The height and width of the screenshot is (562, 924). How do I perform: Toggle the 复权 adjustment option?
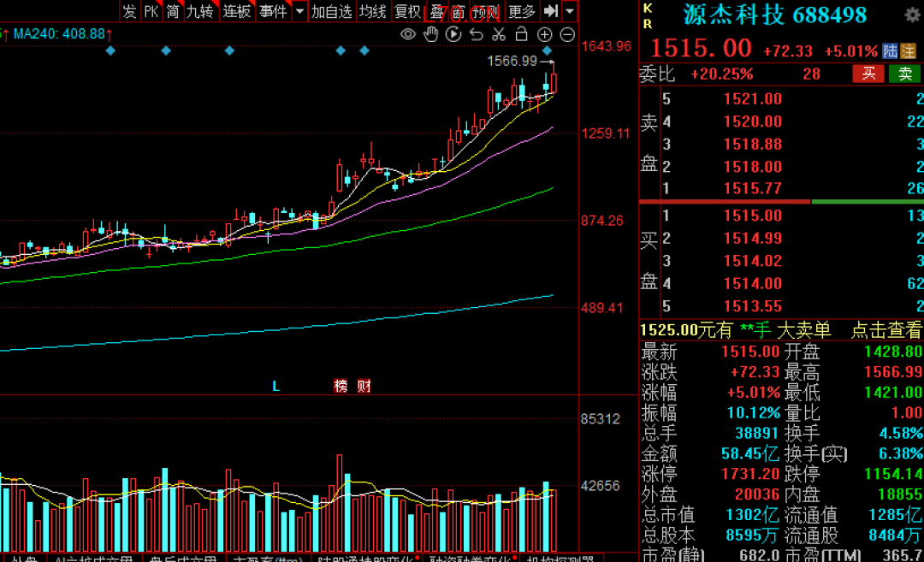click(x=407, y=11)
